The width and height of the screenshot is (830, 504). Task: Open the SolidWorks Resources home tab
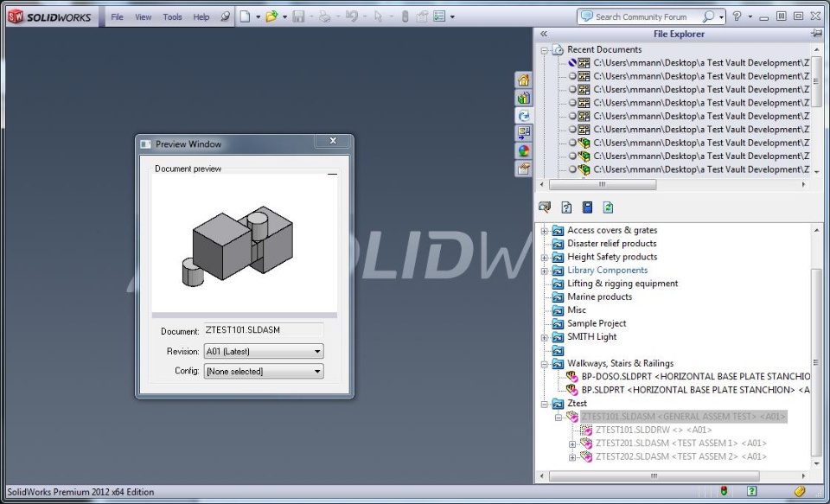point(524,80)
